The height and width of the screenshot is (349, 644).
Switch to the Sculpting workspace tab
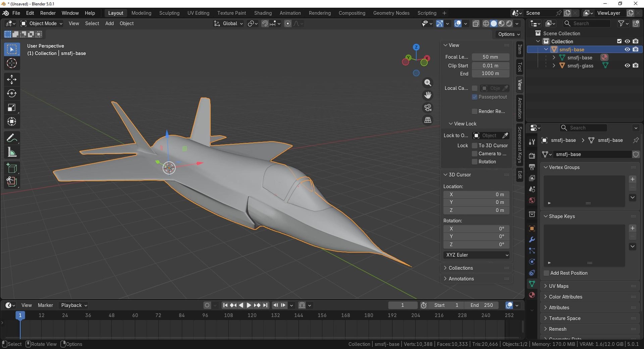(169, 13)
